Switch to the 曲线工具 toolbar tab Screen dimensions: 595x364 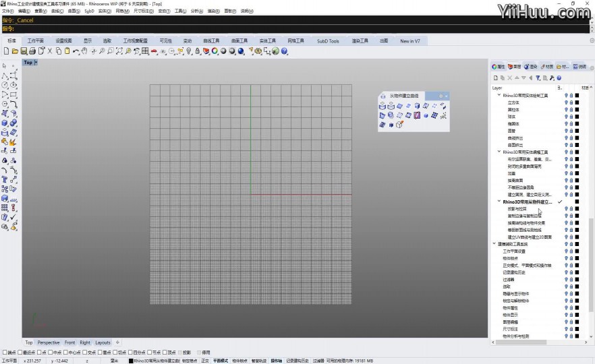pos(211,40)
